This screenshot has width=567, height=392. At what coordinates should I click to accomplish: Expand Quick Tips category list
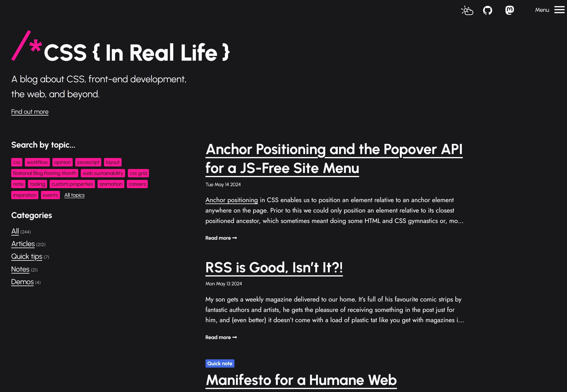click(x=26, y=256)
